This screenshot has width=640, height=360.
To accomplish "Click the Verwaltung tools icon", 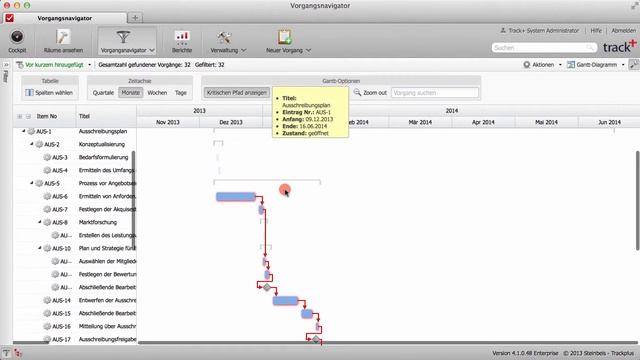I will 224,37.
